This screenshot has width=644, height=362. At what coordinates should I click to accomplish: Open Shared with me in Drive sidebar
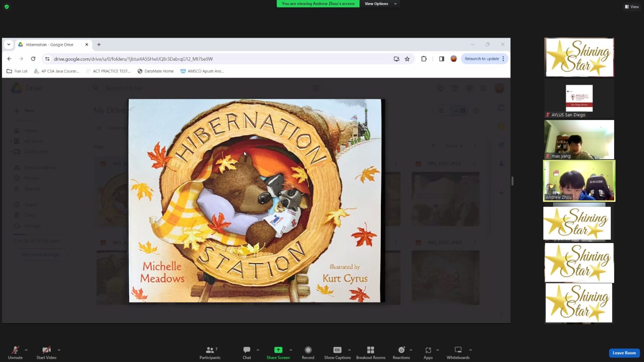[x=36, y=168]
